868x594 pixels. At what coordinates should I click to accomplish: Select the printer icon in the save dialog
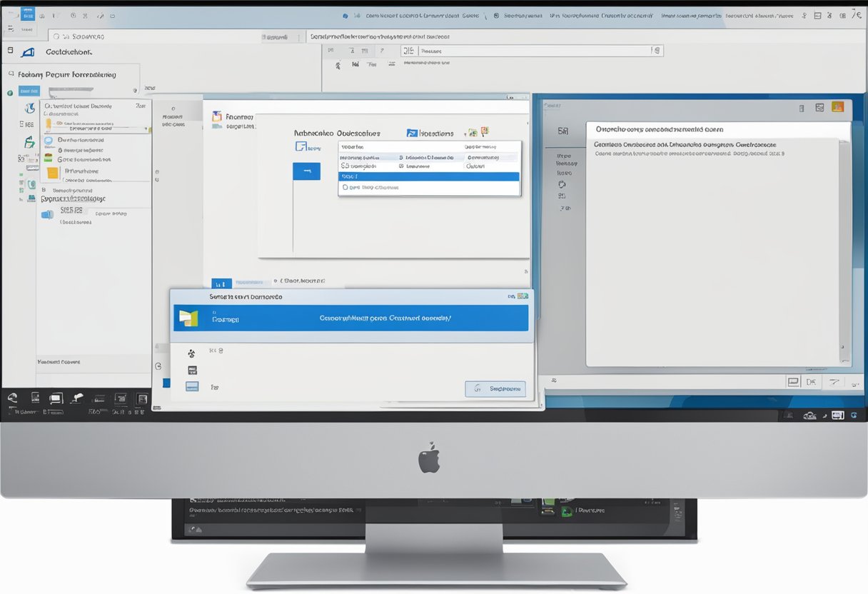(x=192, y=370)
